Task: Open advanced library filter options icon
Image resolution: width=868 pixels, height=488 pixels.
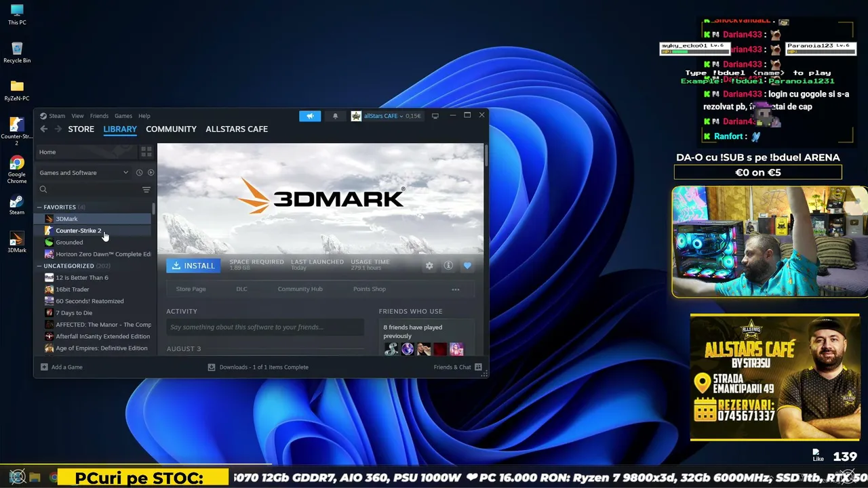Action: click(x=146, y=190)
